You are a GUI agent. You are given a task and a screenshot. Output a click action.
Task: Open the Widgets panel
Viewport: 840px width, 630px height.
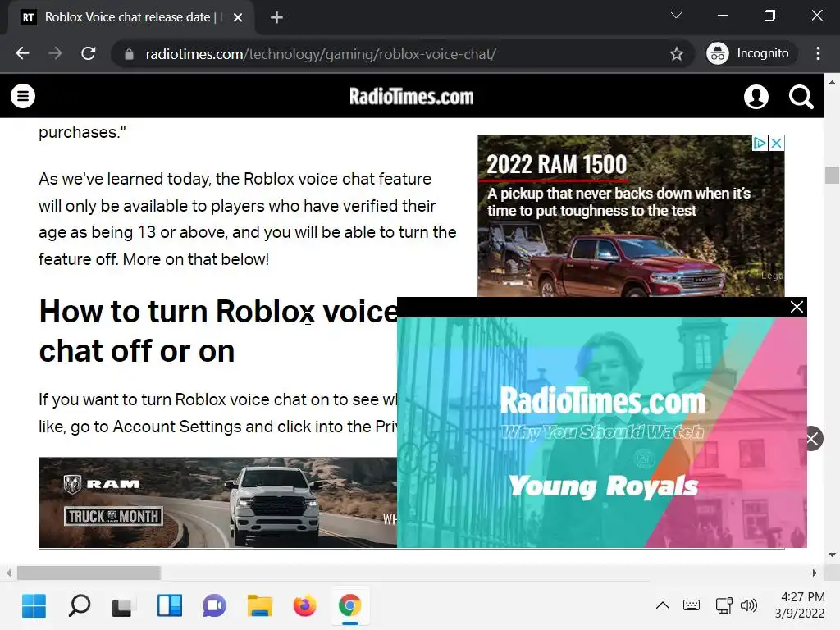point(169,606)
